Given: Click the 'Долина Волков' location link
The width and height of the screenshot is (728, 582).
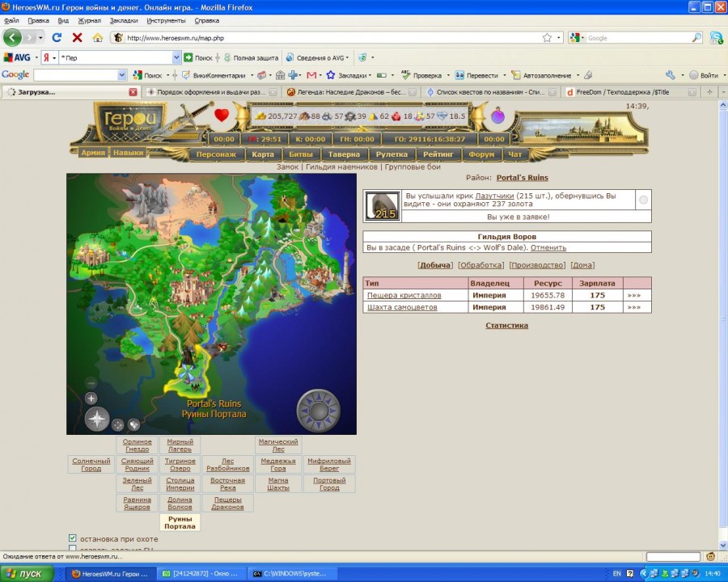Looking at the screenshot, I should (x=180, y=503).
